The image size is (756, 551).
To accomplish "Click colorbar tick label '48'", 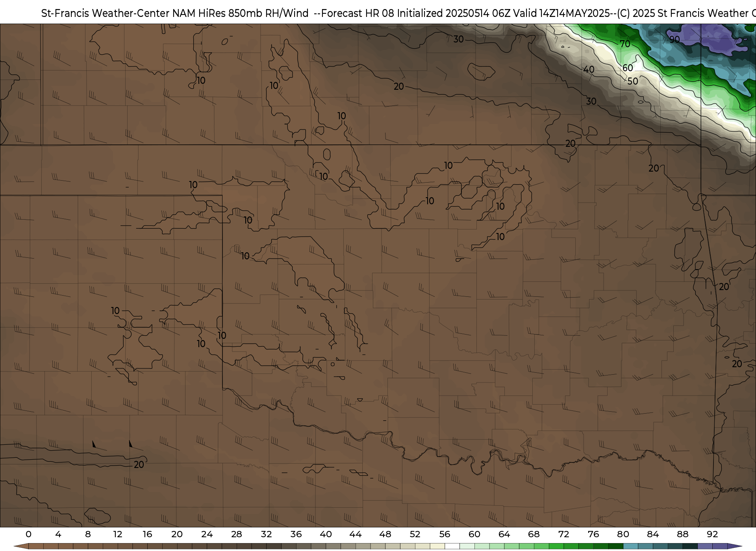I will [x=385, y=534].
